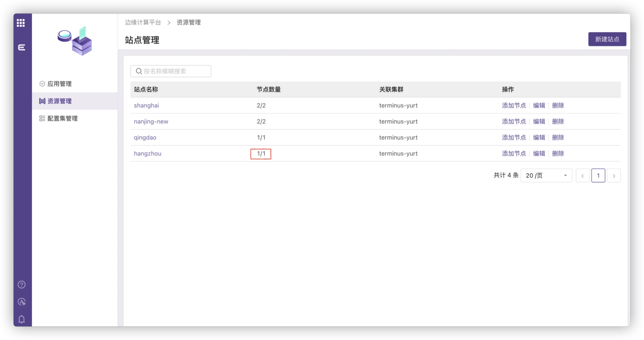Select 应用管理 menu item

(60, 84)
